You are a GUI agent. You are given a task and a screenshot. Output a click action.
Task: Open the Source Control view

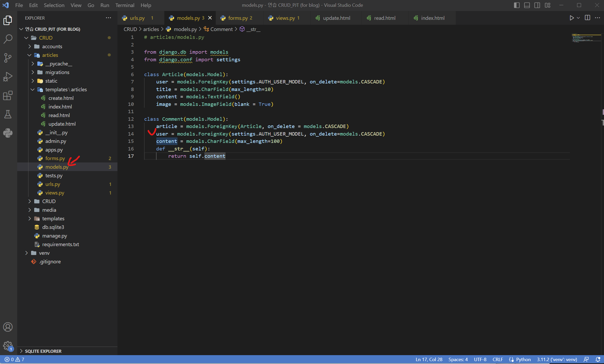coord(8,58)
